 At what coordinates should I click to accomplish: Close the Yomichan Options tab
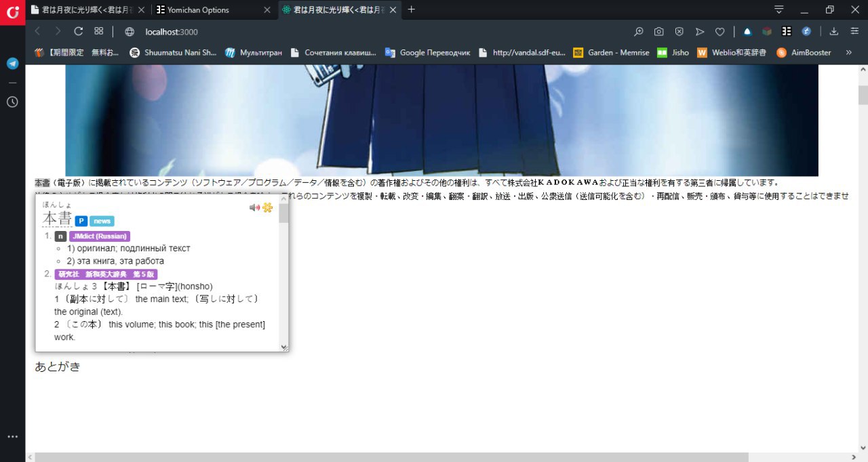(x=267, y=10)
